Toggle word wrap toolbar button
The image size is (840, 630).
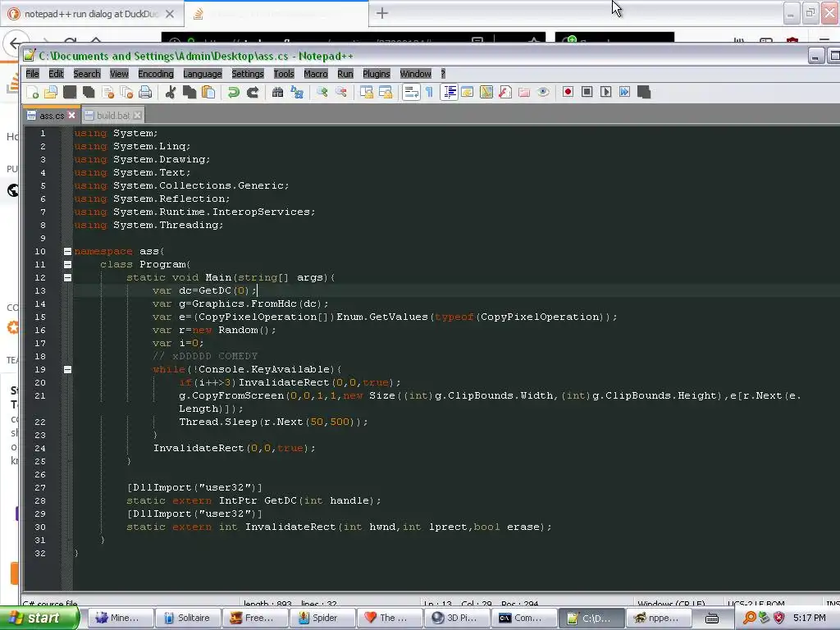(411, 92)
